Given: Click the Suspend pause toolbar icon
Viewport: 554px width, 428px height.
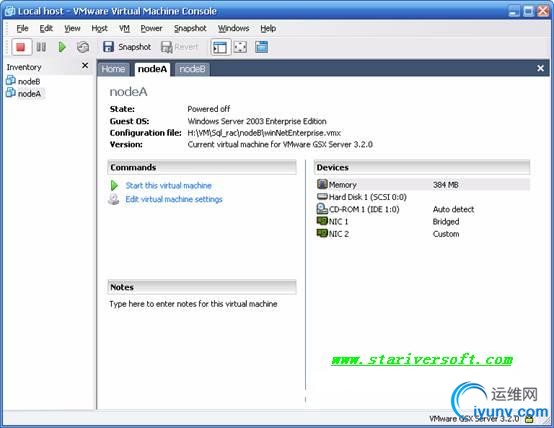Looking at the screenshot, I should (x=41, y=47).
